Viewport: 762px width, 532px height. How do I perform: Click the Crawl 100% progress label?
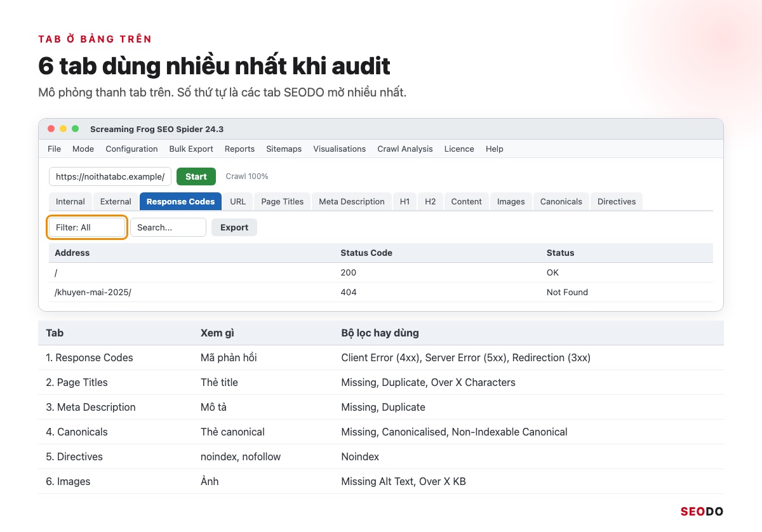click(247, 176)
